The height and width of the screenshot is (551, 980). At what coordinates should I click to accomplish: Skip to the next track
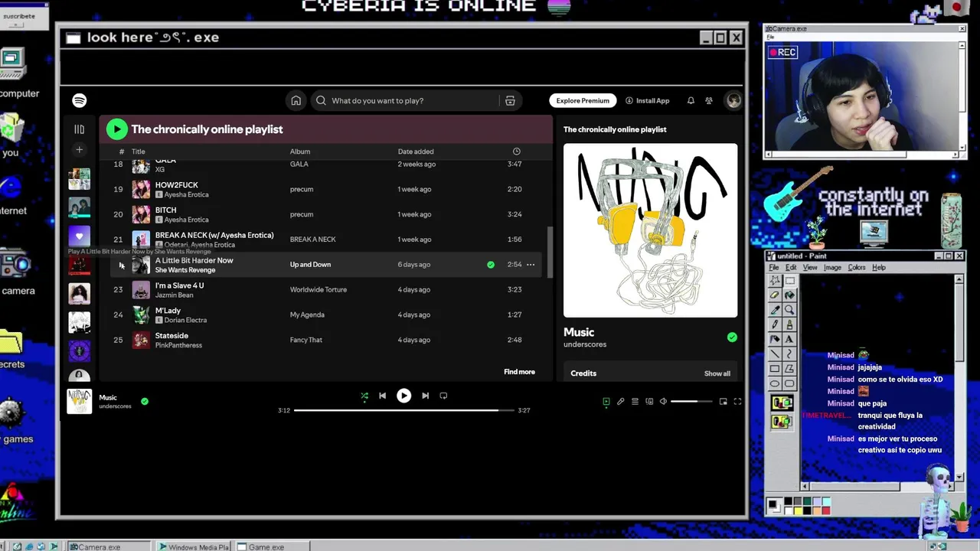click(x=425, y=396)
